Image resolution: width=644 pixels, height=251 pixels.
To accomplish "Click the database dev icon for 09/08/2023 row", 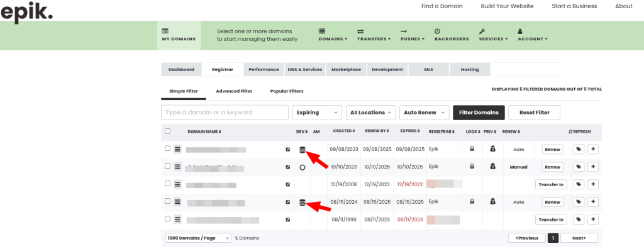I will (x=303, y=150).
